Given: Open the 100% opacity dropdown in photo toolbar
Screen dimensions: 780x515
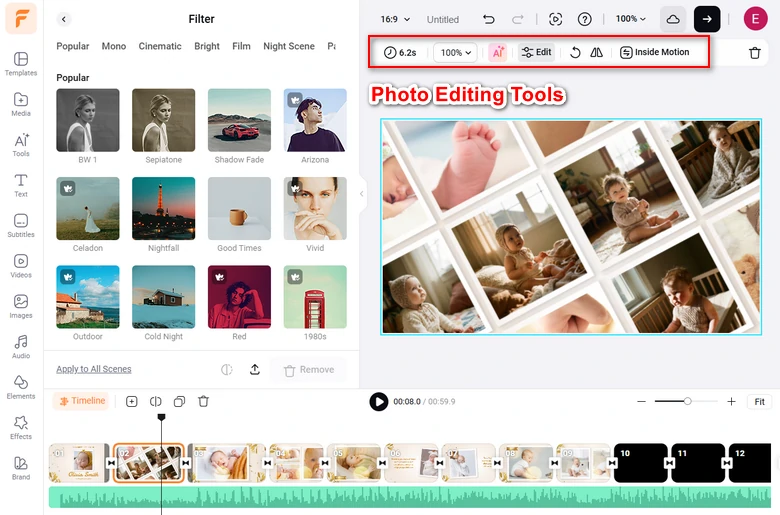Looking at the screenshot, I should (x=455, y=52).
